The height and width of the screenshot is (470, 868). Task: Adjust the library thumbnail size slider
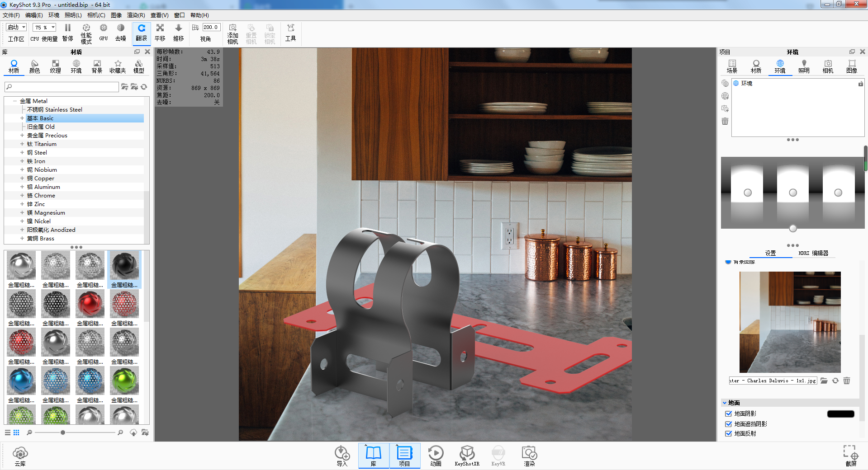[63, 432]
